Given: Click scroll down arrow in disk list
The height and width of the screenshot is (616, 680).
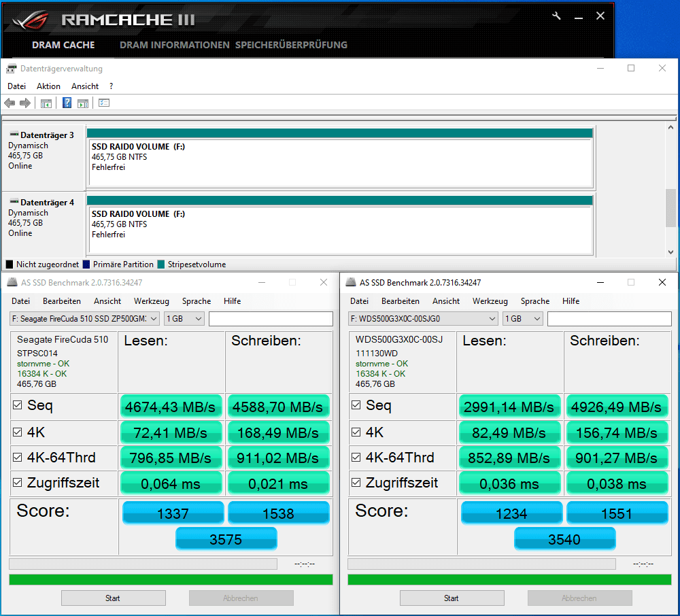Looking at the screenshot, I should 670,252.
